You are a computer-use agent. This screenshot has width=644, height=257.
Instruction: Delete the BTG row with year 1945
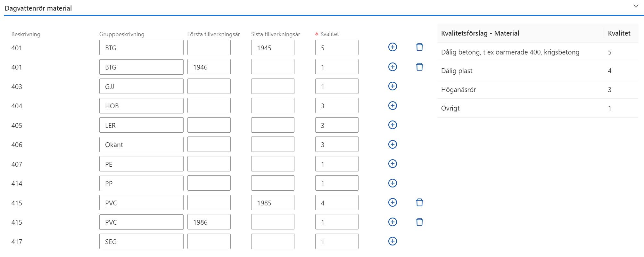tap(419, 47)
